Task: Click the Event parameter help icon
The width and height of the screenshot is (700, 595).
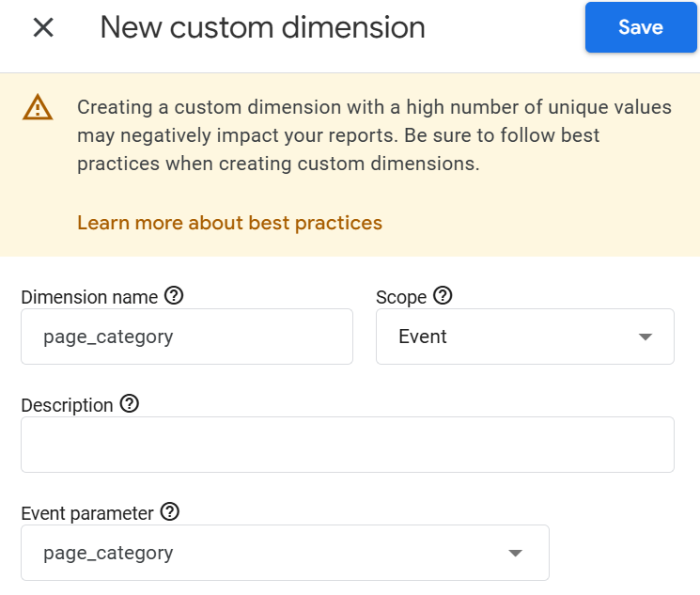Action: pyautogui.click(x=170, y=512)
